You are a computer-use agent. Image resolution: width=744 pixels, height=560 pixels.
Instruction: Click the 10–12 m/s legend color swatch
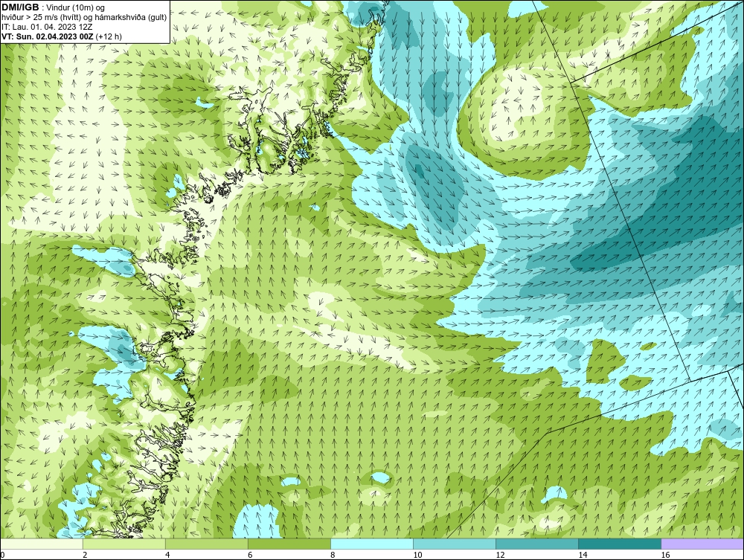click(x=455, y=544)
